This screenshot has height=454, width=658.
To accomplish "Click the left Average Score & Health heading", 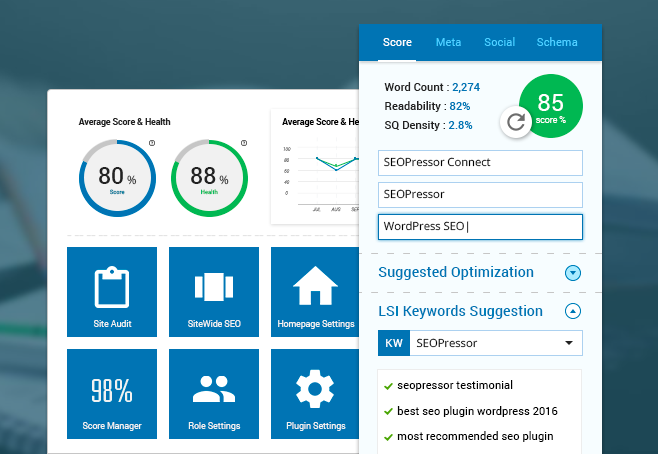I will [124, 122].
